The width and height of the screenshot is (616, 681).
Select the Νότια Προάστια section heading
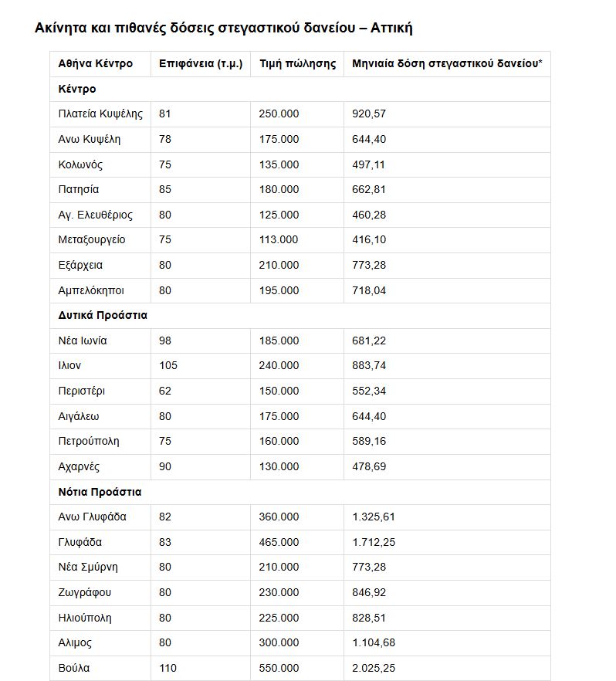[x=100, y=492]
